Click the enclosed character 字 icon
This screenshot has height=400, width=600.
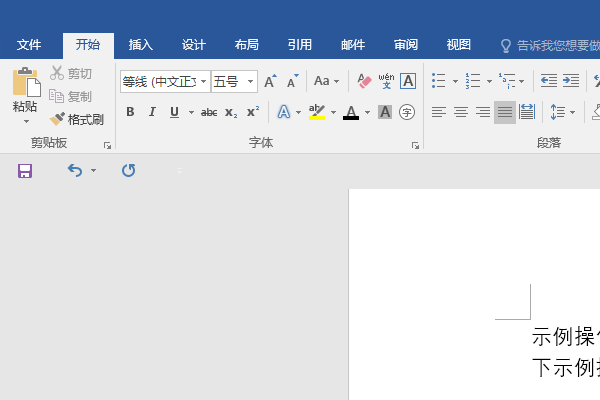pos(407,112)
